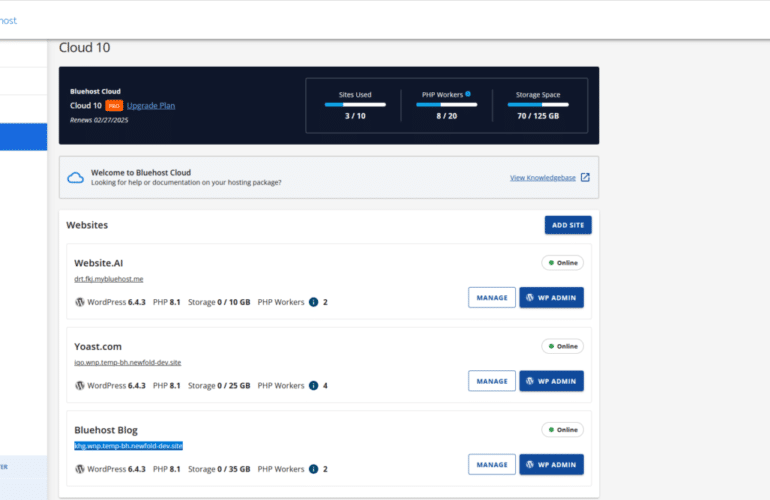Click the '8 / 20' PHP workers value
The width and height of the screenshot is (770, 500).
(446, 116)
